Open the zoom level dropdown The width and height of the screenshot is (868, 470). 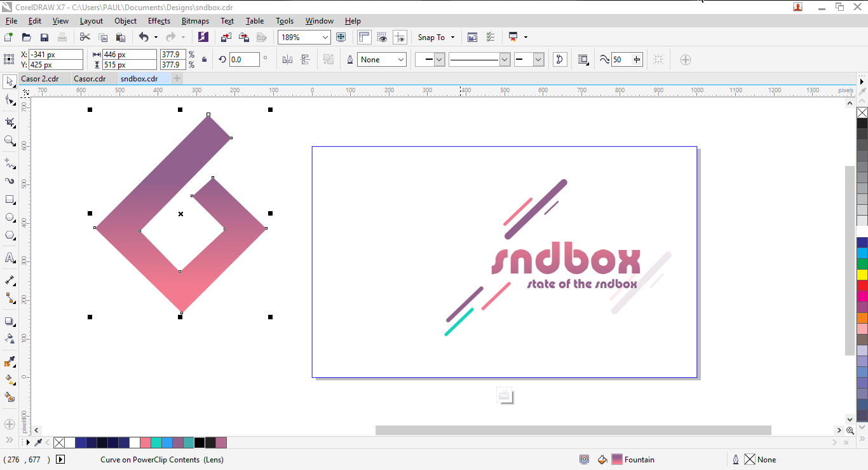[325, 38]
